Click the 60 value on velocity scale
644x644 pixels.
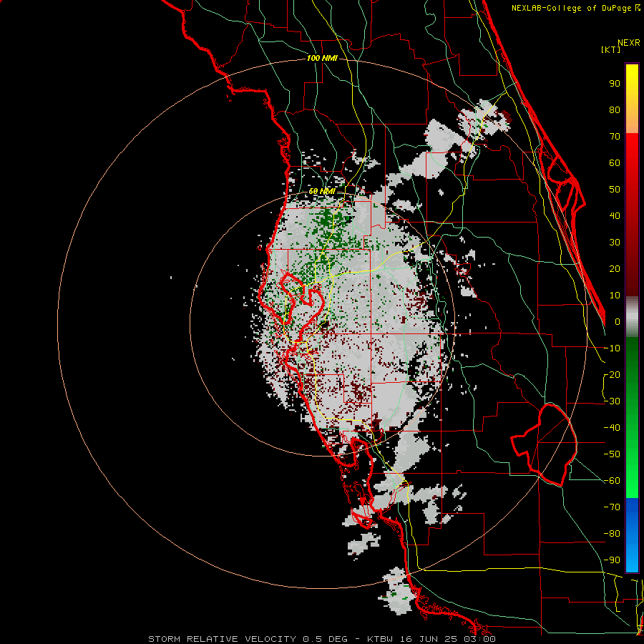pos(615,162)
